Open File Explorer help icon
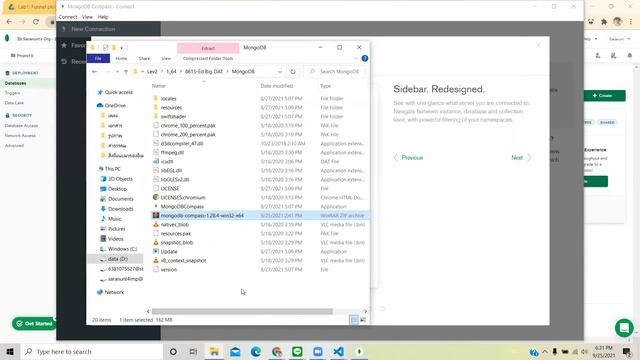Image resolution: width=640 pixels, height=360 pixels. 364,58
